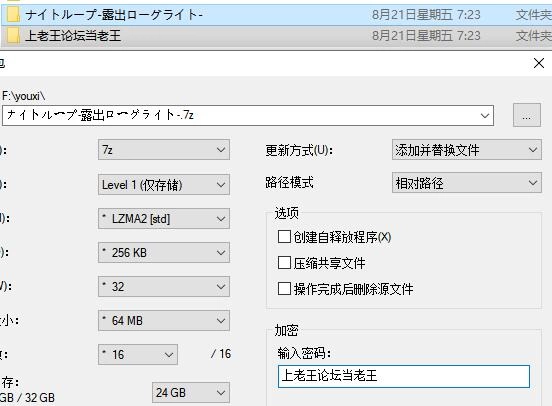Image resolution: width=552 pixels, height=406 pixels.
Task: Open the 路径模式 相对路径 dropdown
Action: pos(466,182)
